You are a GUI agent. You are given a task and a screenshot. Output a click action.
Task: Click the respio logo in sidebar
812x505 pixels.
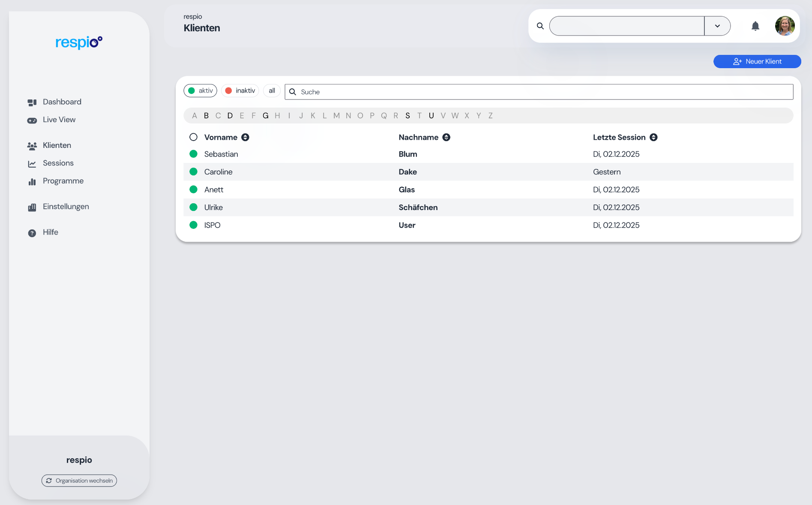(79, 42)
